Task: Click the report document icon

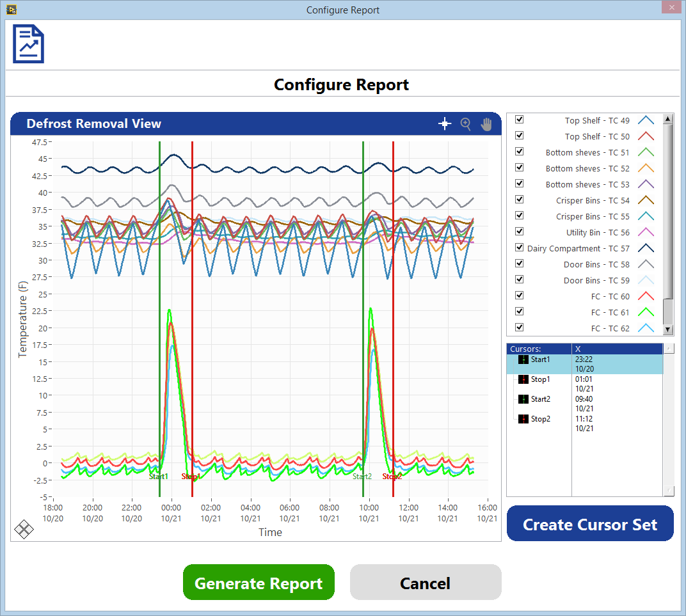Action: pos(28,44)
